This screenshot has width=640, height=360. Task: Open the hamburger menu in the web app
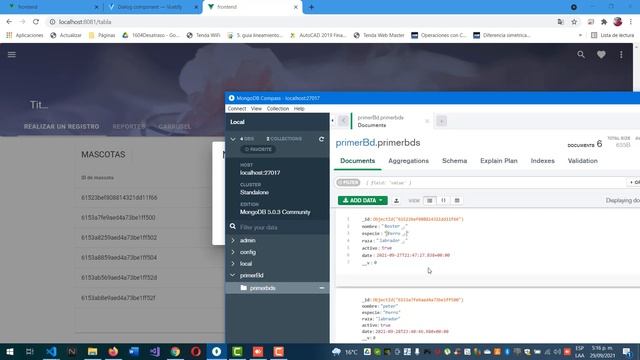[11, 54]
